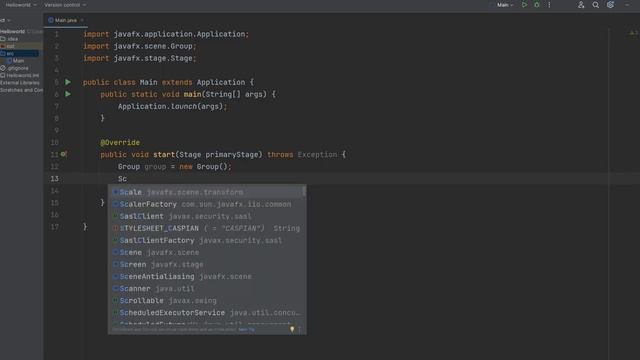
Task: Open IDE settings gear icon
Action: pyautogui.click(x=610, y=5)
